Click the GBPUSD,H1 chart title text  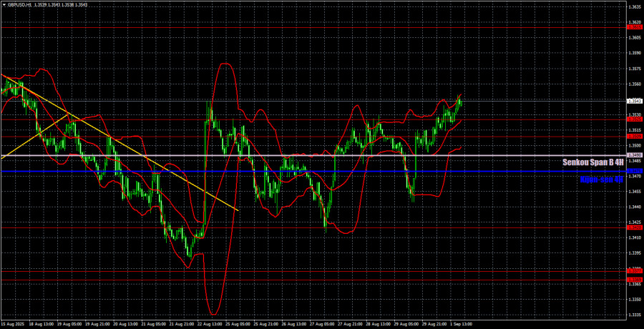tap(19, 4)
